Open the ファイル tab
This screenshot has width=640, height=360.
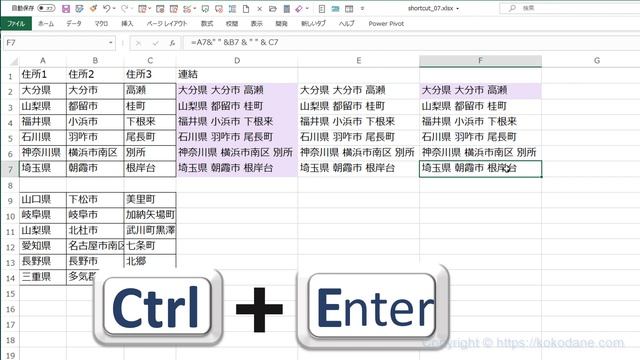tap(16, 24)
